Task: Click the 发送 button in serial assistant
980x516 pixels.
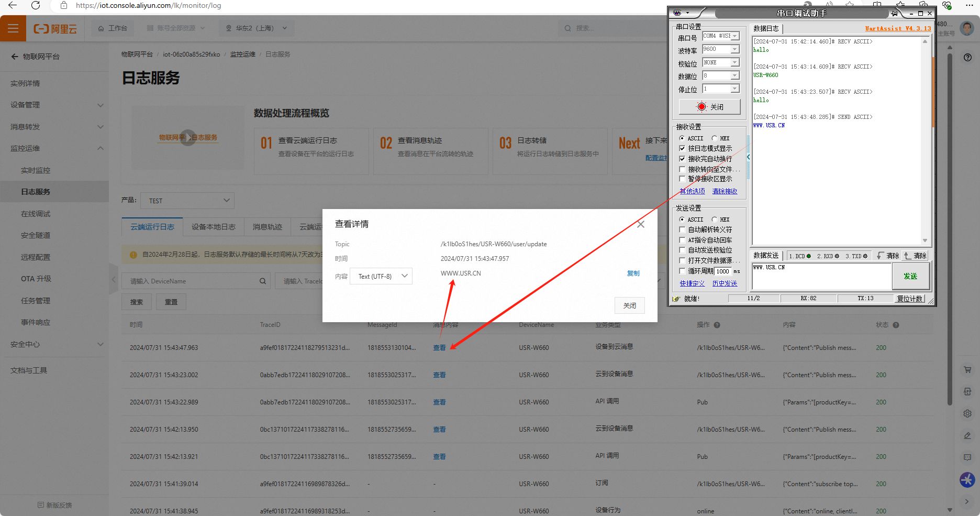Action: (910, 276)
